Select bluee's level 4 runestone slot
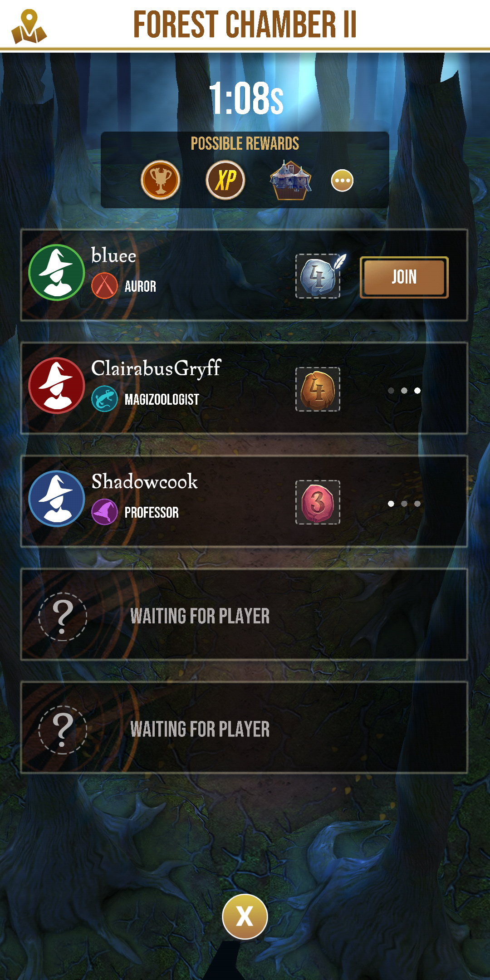The width and height of the screenshot is (490, 980). [x=318, y=276]
